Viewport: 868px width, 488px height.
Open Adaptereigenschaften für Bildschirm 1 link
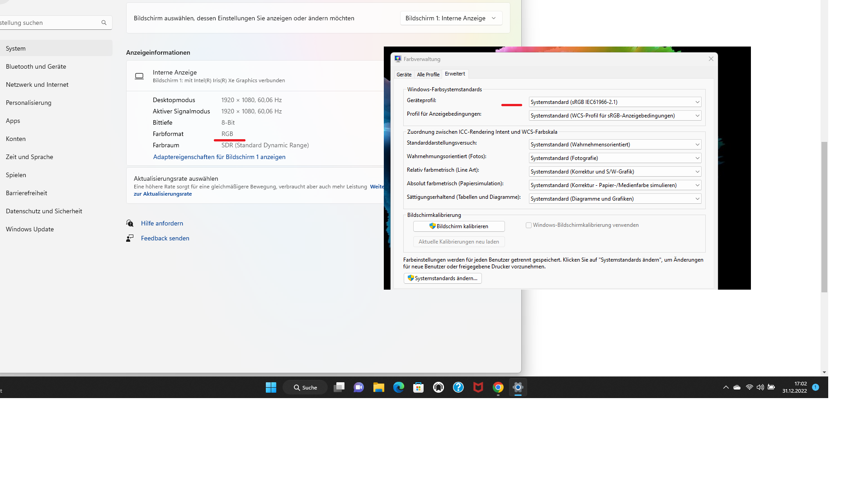point(219,157)
